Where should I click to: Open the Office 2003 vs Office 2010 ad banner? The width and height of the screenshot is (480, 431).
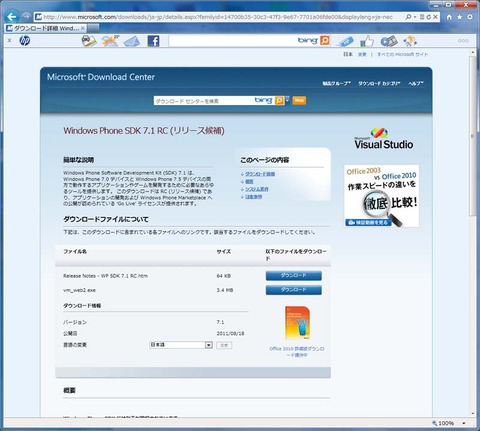(x=382, y=196)
